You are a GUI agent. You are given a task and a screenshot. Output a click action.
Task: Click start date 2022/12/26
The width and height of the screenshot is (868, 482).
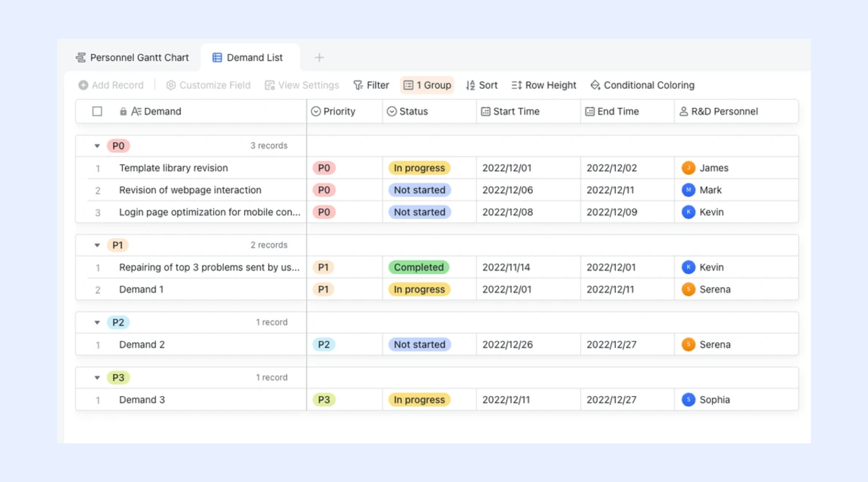(508, 345)
